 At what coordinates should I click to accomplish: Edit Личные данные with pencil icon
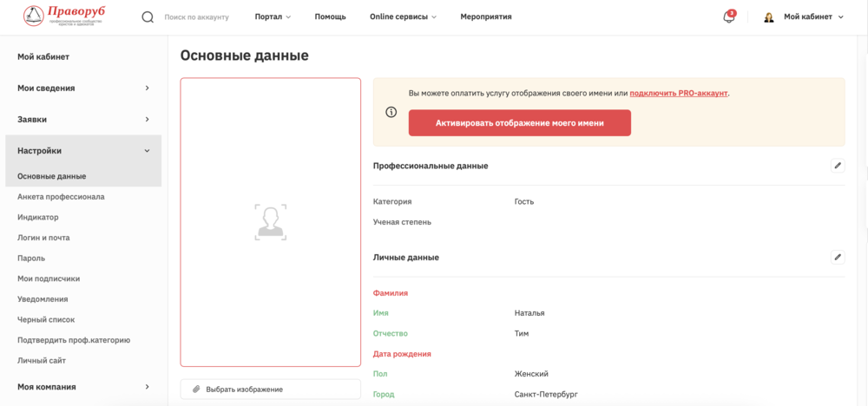click(x=838, y=257)
